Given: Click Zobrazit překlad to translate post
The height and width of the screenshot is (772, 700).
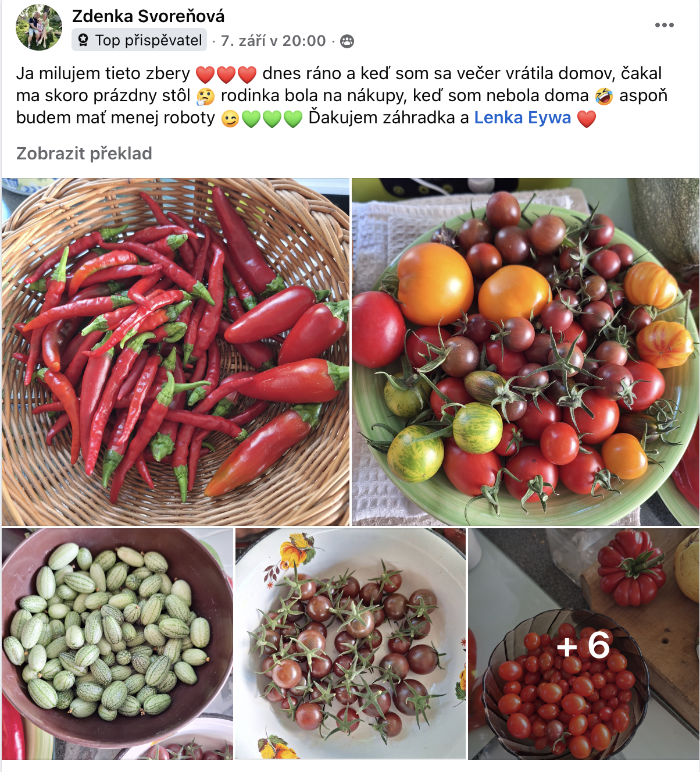Looking at the screenshot, I should click(84, 154).
